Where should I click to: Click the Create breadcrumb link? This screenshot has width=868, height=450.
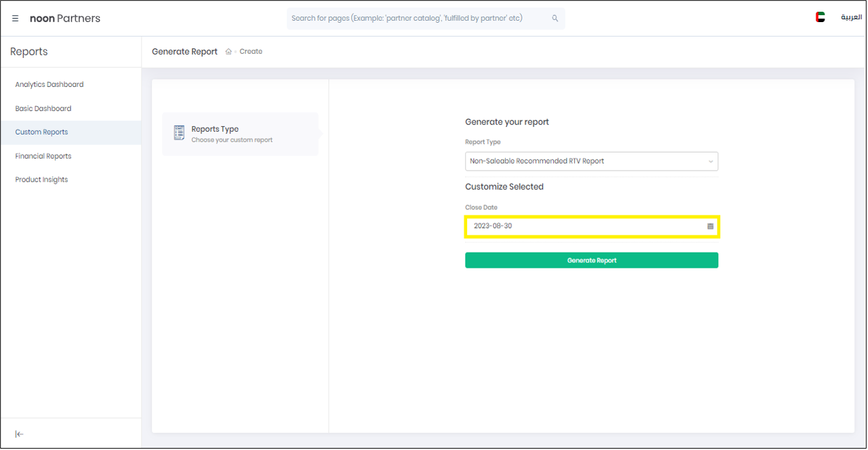pyautogui.click(x=251, y=52)
